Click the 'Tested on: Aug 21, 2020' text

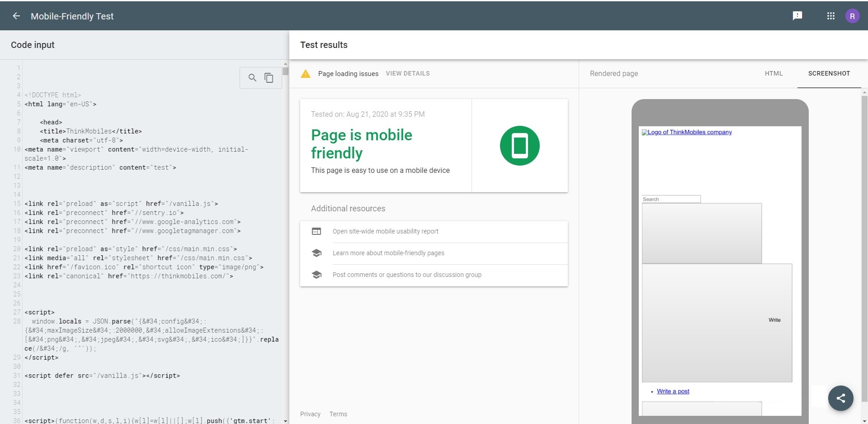coord(368,114)
